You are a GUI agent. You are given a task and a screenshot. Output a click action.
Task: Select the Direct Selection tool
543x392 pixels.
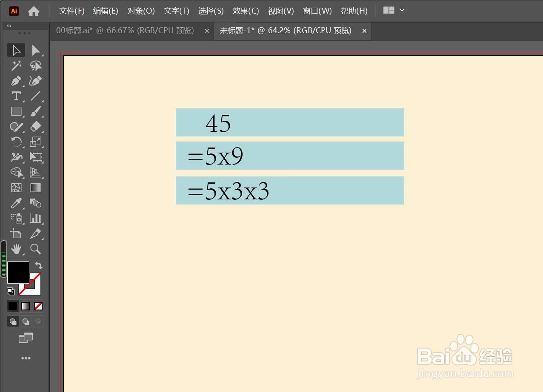tap(36, 50)
